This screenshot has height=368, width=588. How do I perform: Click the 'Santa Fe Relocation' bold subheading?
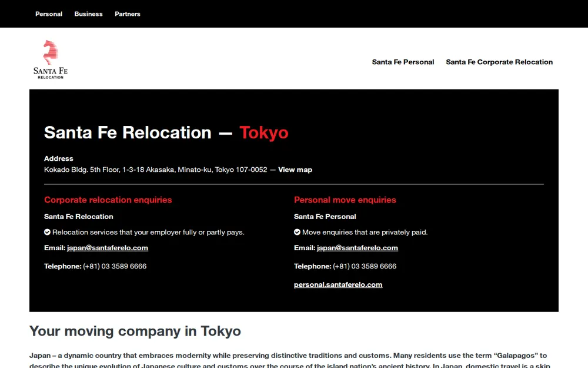78,217
